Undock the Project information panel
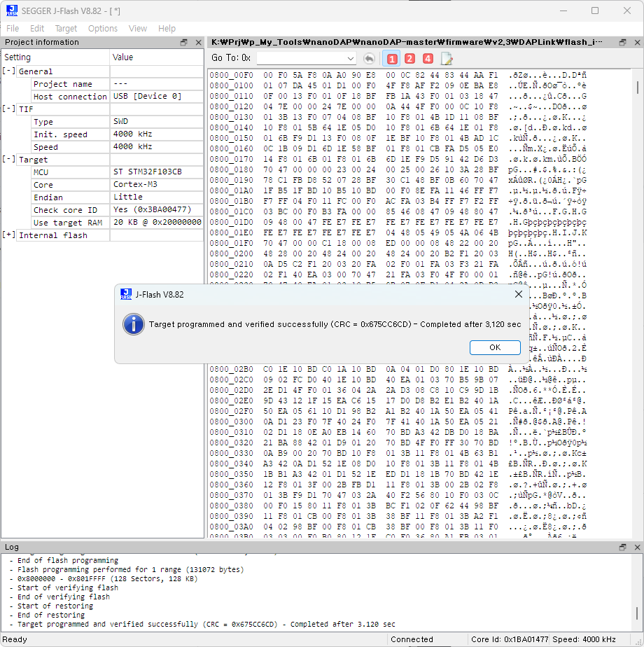Viewport: 644px width, 647px height. (x=183, y=43)
